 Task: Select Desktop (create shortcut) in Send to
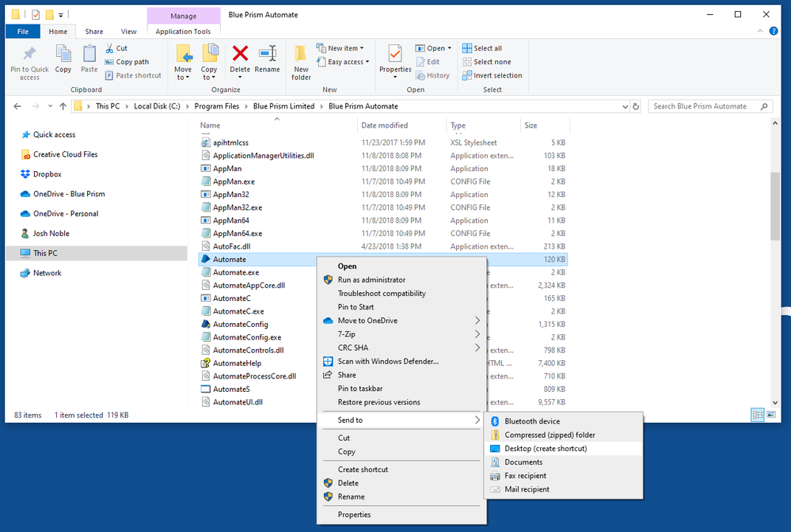[564, 449]
